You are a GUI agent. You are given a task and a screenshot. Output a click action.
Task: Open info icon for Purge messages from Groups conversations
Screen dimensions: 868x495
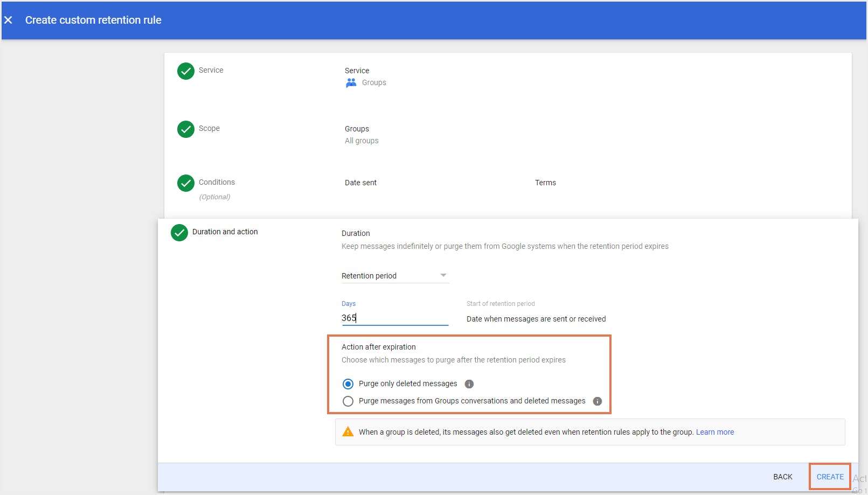(597, 401)
